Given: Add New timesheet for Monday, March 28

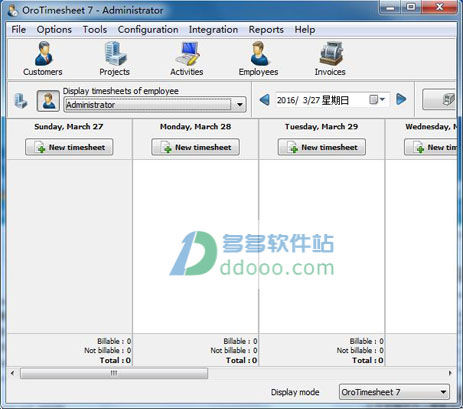Looking at the screenshot, I should click(195, 147).
